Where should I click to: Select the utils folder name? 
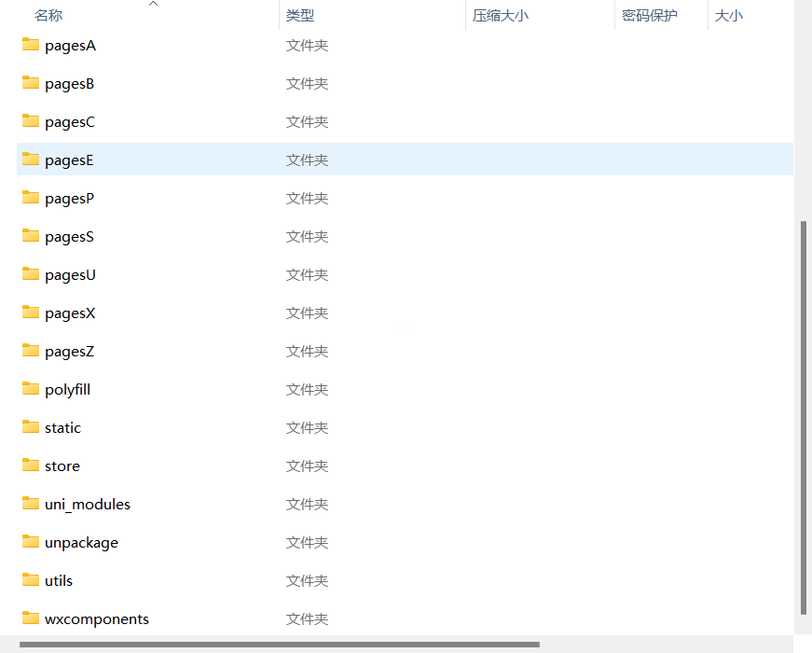tap(59, 581)
